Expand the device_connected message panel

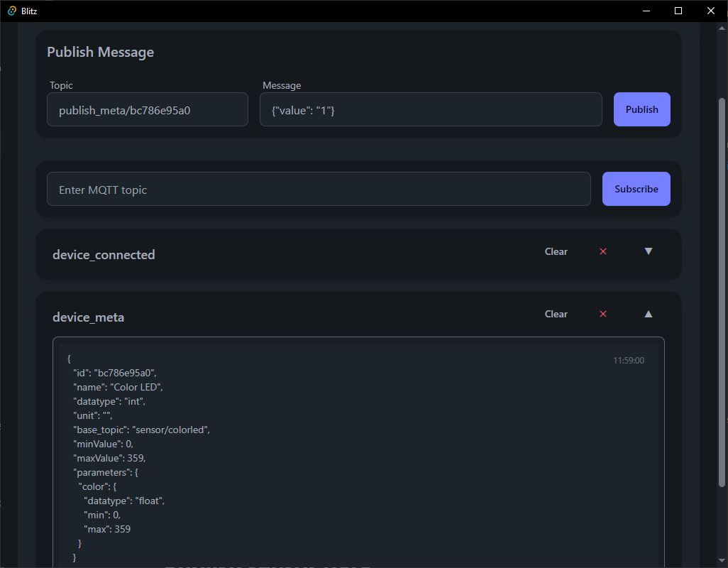click(x=648, y=251)
